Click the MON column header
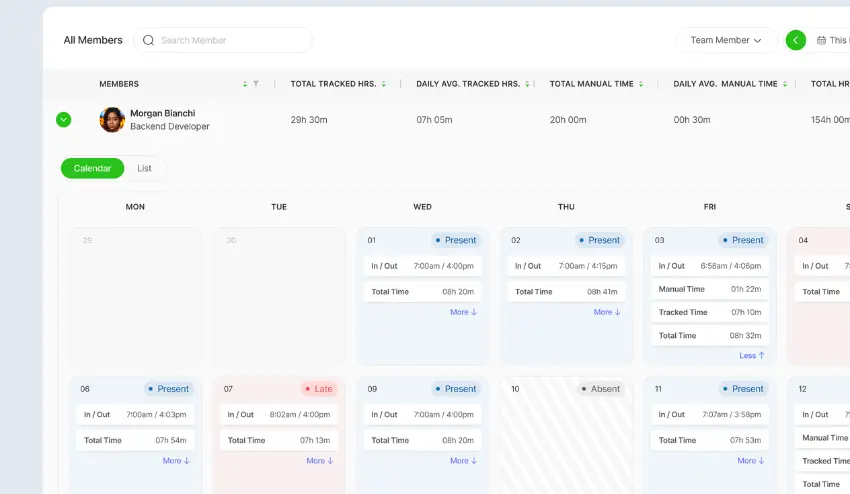850x494 pixels. (135, 207)
